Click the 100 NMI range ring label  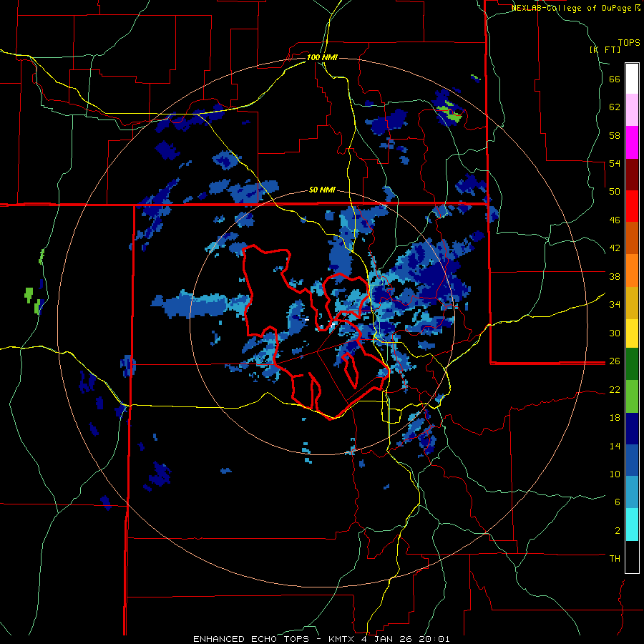click(322, 57)
